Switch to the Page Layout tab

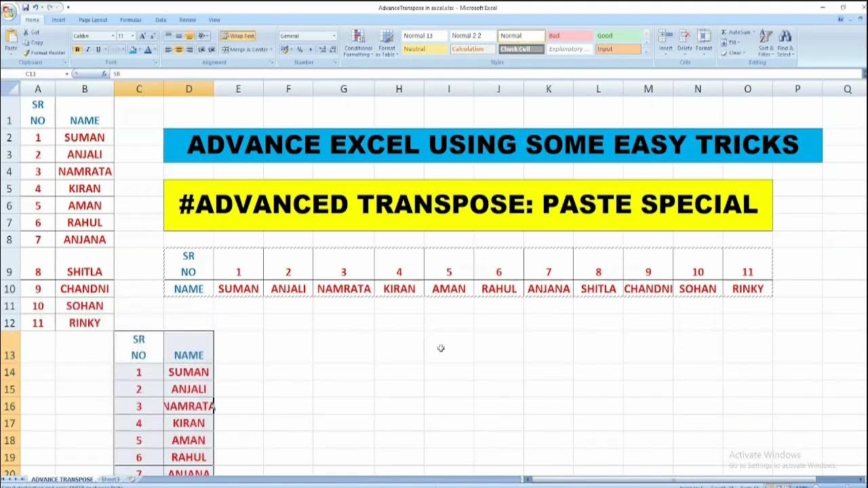pyautogui.click(x=93, y=20)
